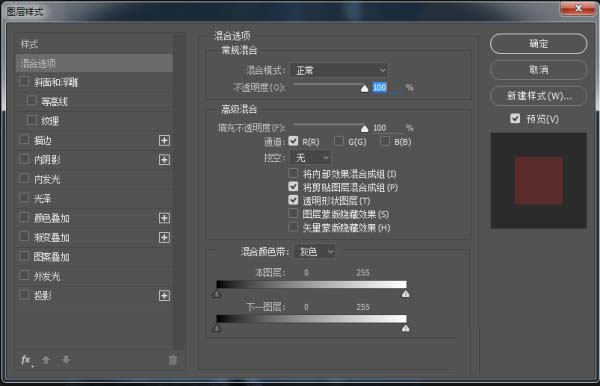Image resolution: width=600 pixels, height=386 pixels.
Task: Enable the 斜面和浮雕 checkbox
Action: pos(24,81)
